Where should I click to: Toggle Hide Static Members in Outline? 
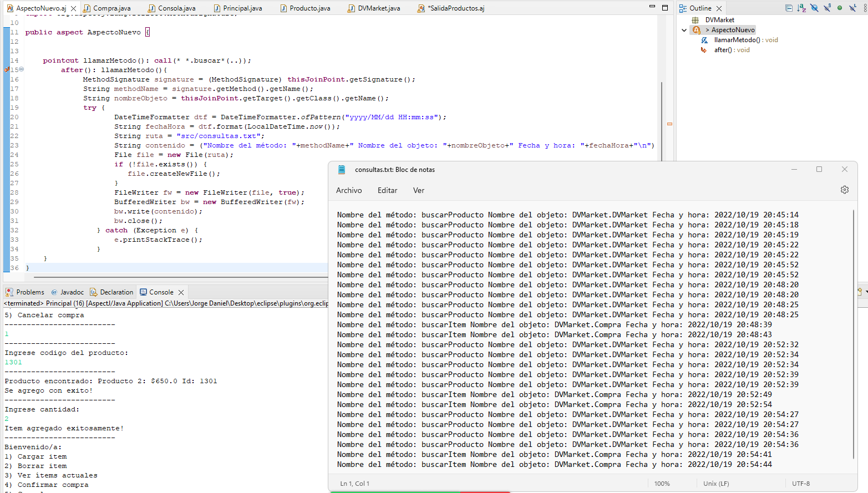pos(828,7)
